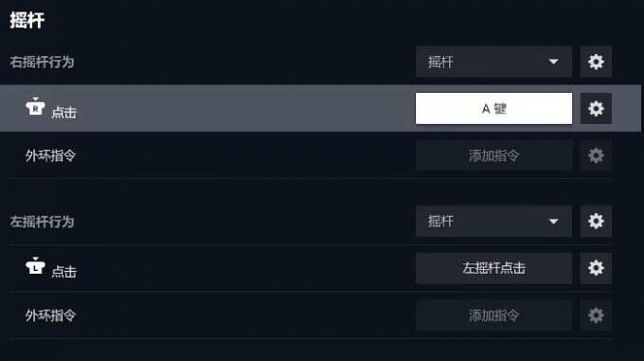
Task: Expand right stick dropdown arrow
Action: pyautogui.click(x=554, y=62)
